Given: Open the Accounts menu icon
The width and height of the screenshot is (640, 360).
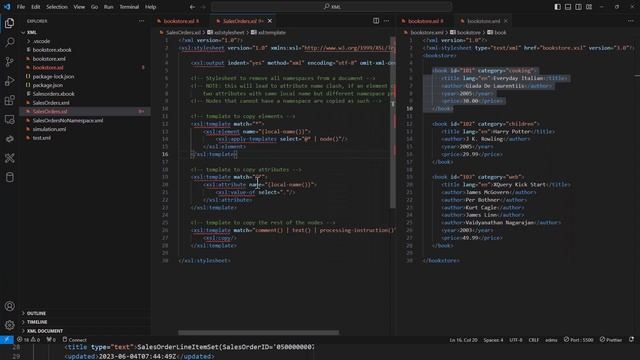Looking at the screenshot, I should pyautogui.click(x=9, y=306).
